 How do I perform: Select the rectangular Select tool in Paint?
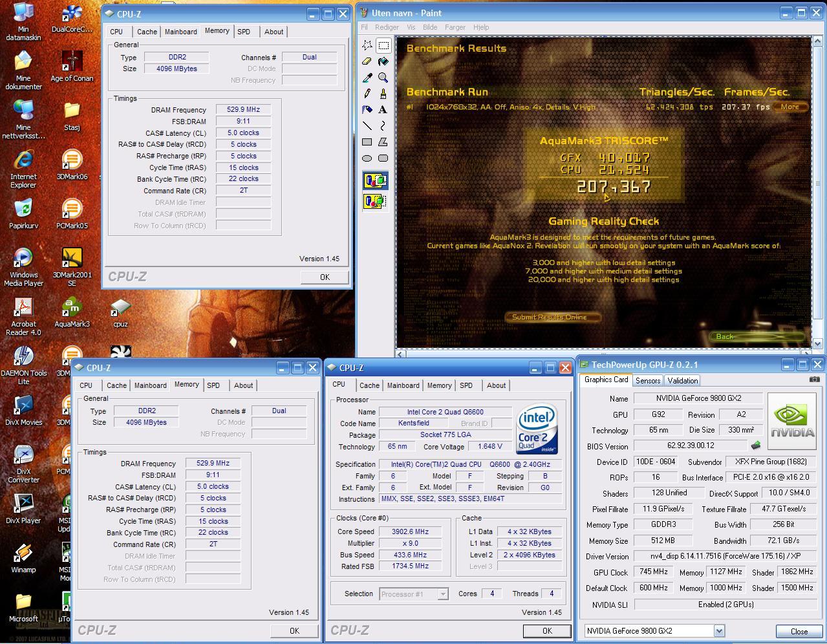point(383,45)
